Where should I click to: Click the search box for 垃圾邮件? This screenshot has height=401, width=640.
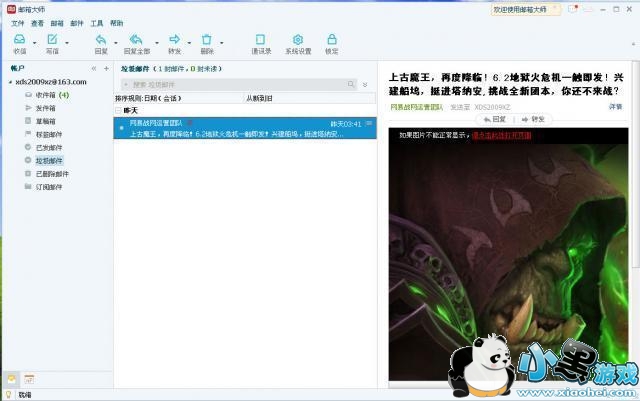pyautogui.click(x=239, y=85)
